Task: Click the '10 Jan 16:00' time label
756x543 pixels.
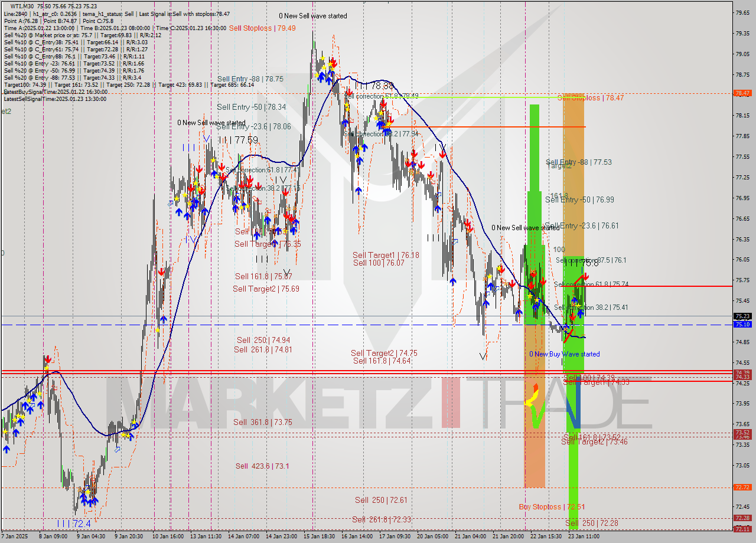Action: coord(168,537)
